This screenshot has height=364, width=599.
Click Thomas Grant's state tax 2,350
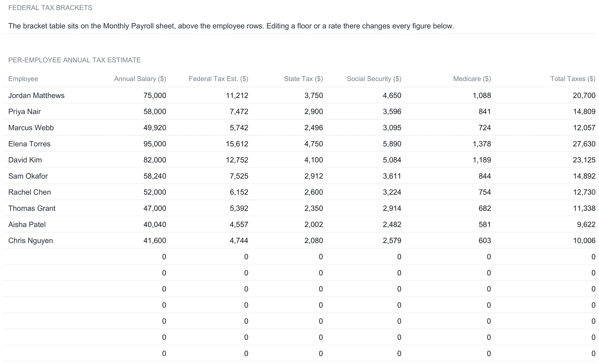314,208
